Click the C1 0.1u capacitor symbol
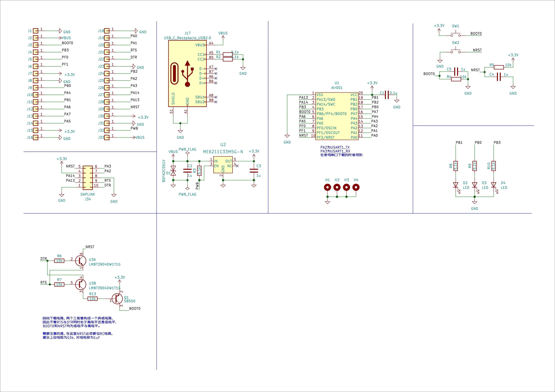The width and height of the screenshot is (555, 392). click(x=387, y=95)
